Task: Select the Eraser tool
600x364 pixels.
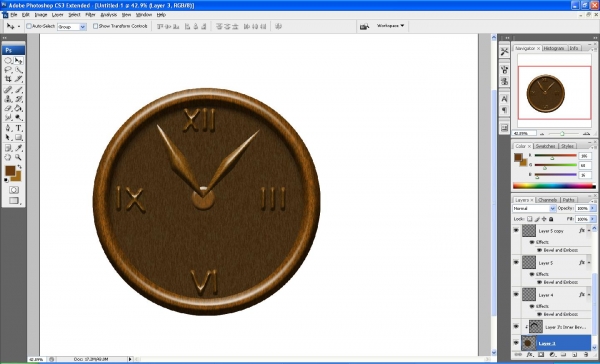Action: coord(8,108)
